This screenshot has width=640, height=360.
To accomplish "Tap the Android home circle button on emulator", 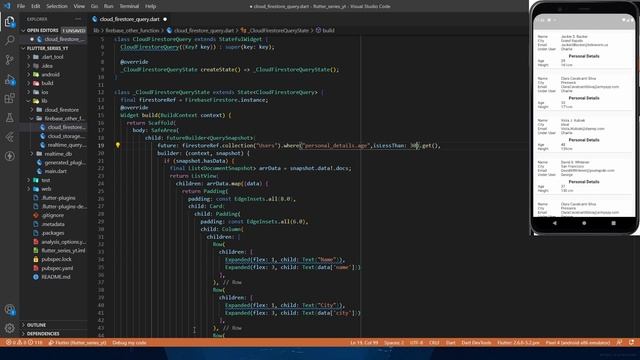I will [584, 223].
